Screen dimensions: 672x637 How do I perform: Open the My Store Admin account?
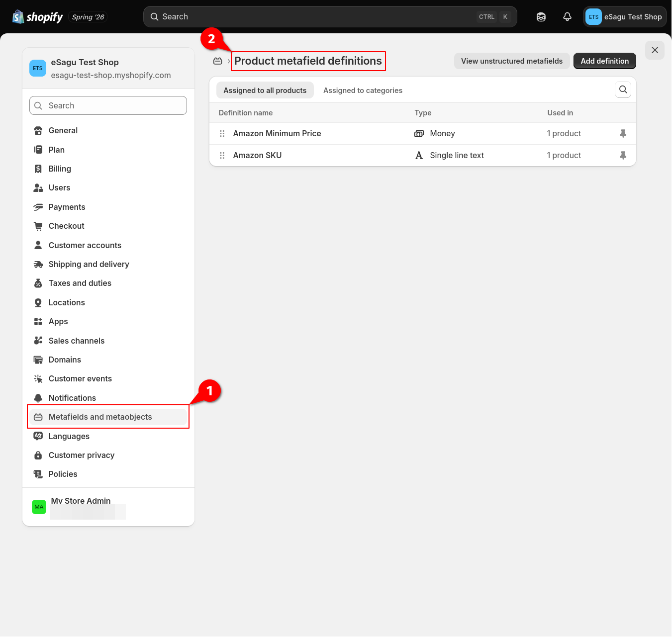tap(108, 507)
